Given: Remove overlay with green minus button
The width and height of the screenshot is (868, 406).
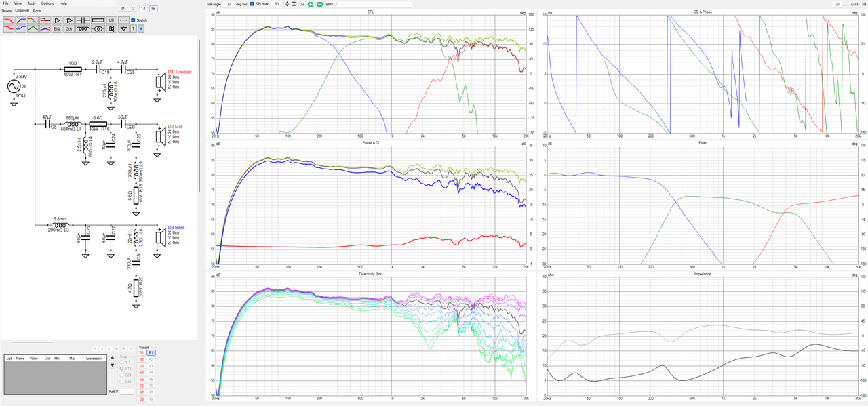Looking at the screenshot, I should [x=320, y=4].
